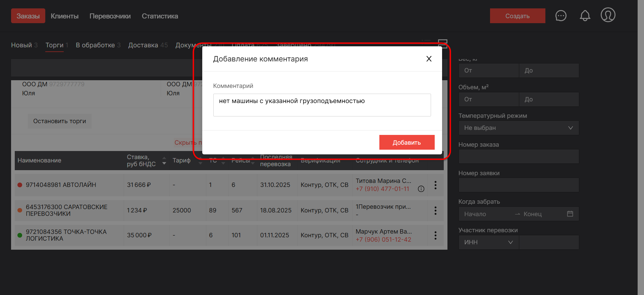This screenshot has height=295, width=644.
Task: Click the Добавить button
Action: point(407,142)
